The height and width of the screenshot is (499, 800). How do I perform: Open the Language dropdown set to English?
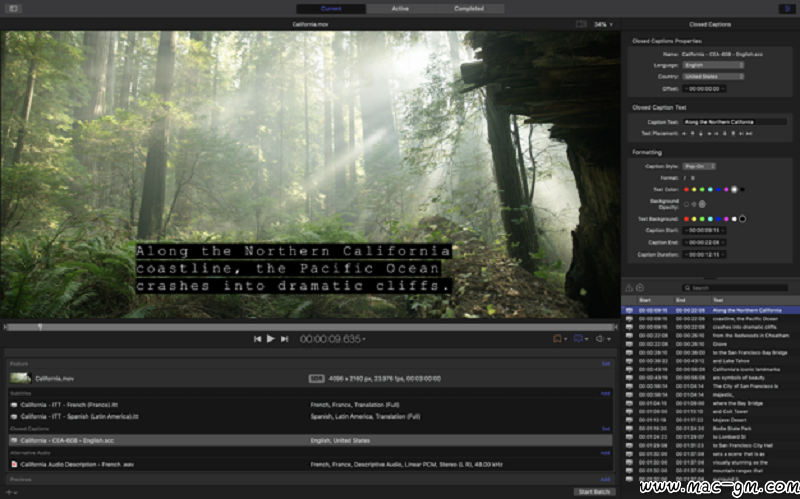pos(713,65)
